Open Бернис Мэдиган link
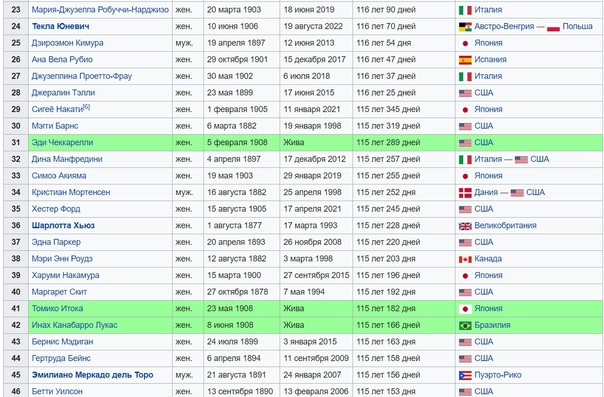Image resolution: width=604 pixels, height=397 pixels. pos(62,342)
